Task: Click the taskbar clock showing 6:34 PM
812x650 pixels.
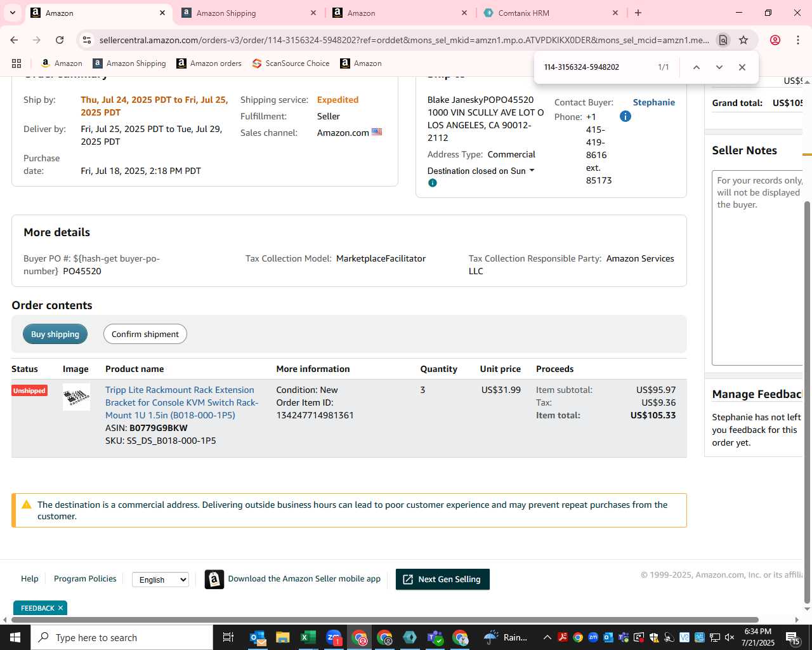Action: click(x=757, y=637)
